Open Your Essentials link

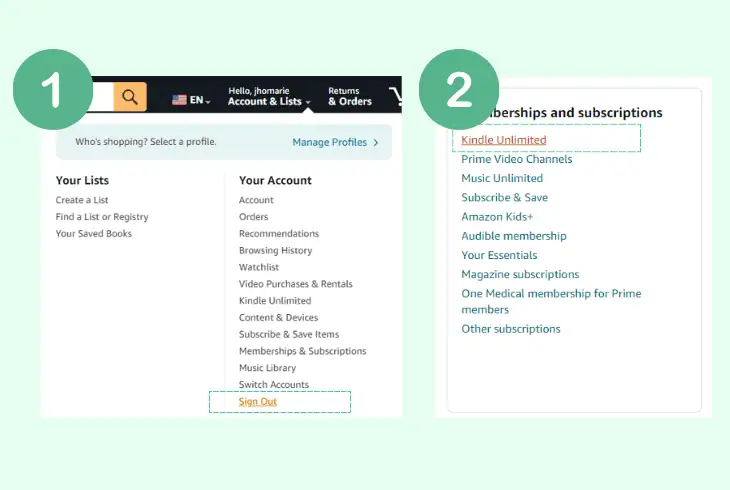499,255
